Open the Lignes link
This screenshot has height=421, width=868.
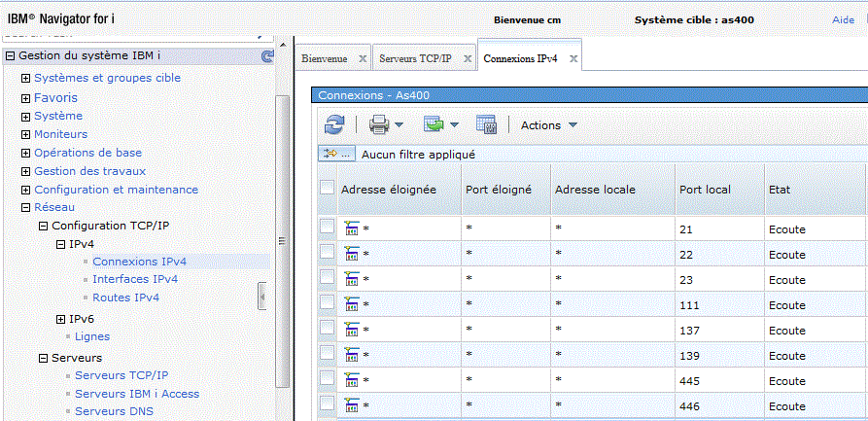coord(92,336)
